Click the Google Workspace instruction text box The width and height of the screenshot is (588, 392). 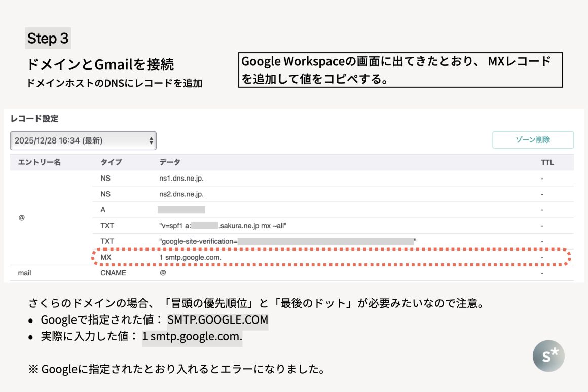click(x=400, y=70)
